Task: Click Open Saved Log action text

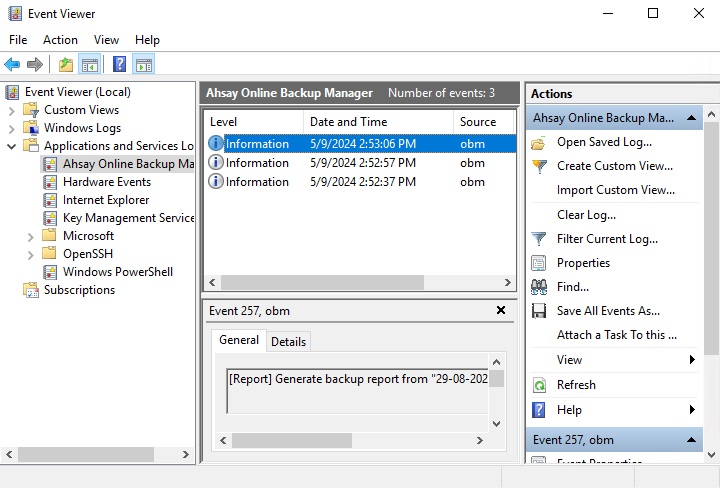Action: coord(604,142)
